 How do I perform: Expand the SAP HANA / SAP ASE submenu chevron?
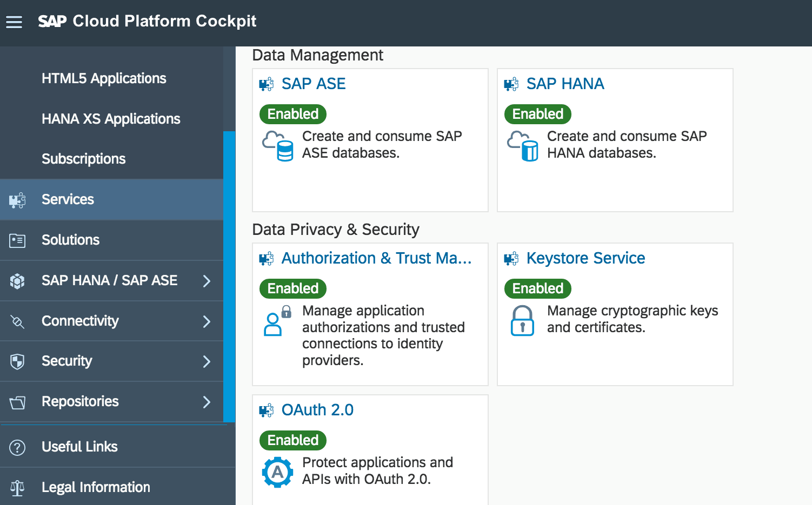coord(207,281)
